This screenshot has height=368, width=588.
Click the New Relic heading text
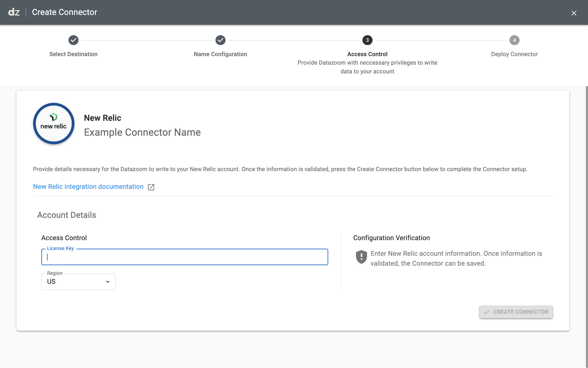pyautogui.click(x=102, y=118)
